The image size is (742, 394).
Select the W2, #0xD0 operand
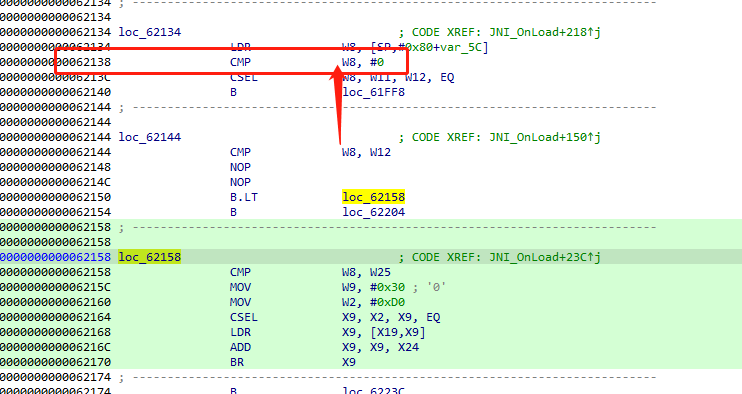373,302
